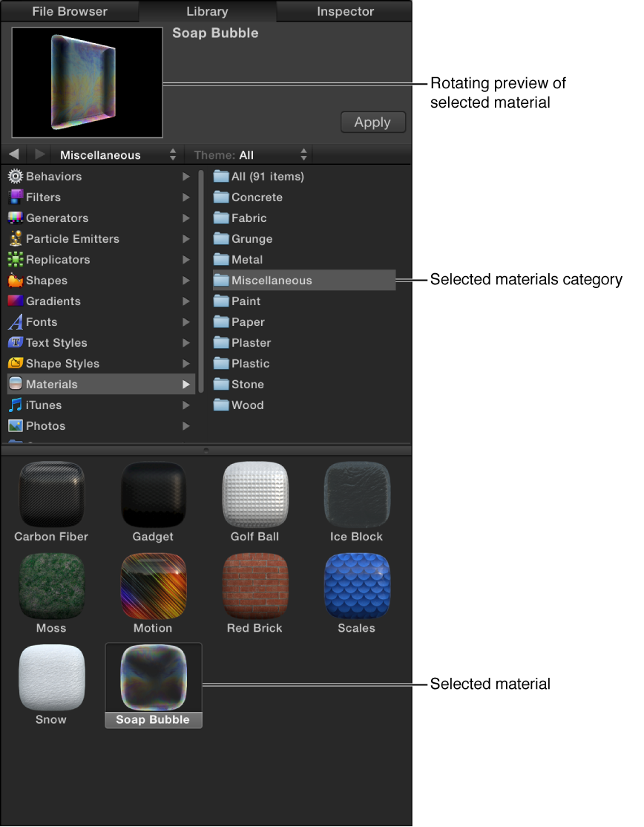Click the back navigation arrow
644x827 pixels.
click(13, 154)
